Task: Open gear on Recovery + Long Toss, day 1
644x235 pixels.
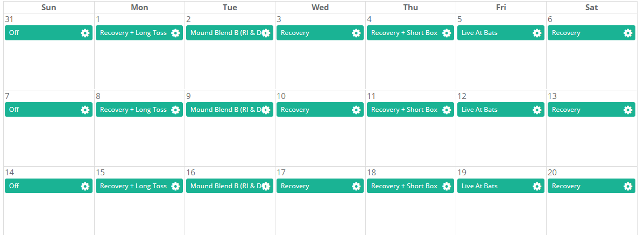Action: 175,33
